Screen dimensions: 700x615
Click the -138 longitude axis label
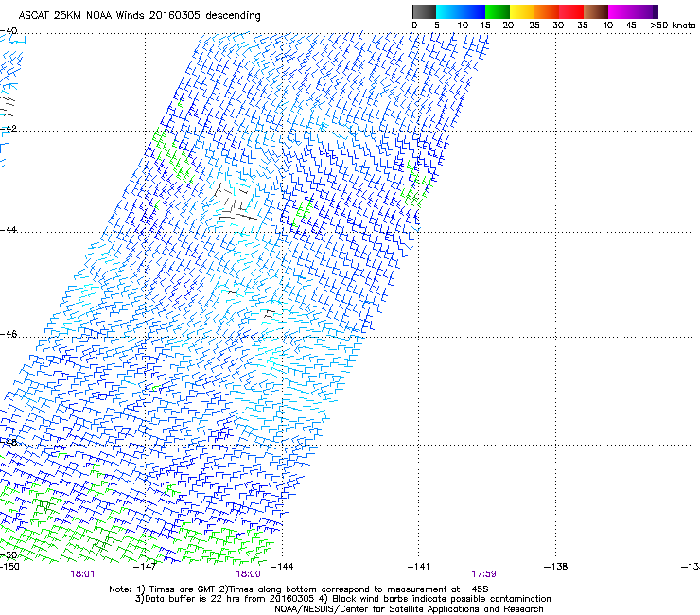click(x=556, y=567)
